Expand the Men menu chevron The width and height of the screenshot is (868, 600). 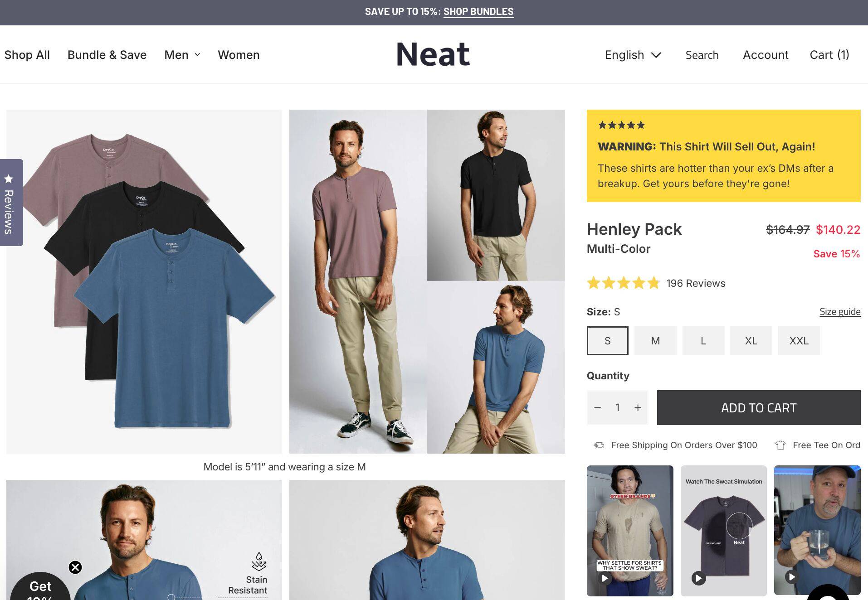point(197,55)
